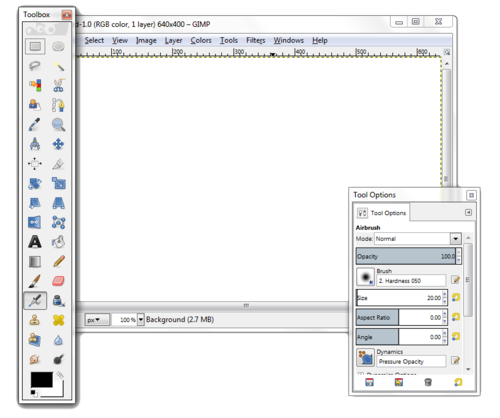Choose the Zoom magnifier tool
Viewport: 500px width, 418px height.
click(58, 125)
